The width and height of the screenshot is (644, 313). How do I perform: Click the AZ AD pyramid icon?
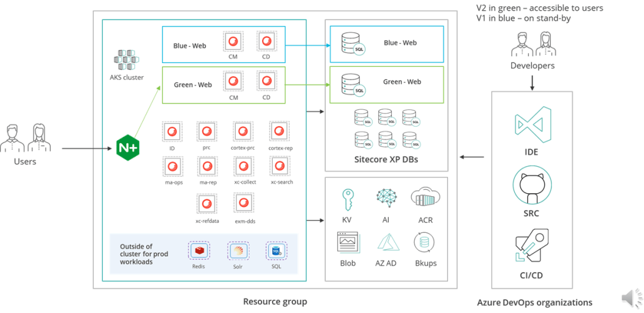tap(385, 242)
